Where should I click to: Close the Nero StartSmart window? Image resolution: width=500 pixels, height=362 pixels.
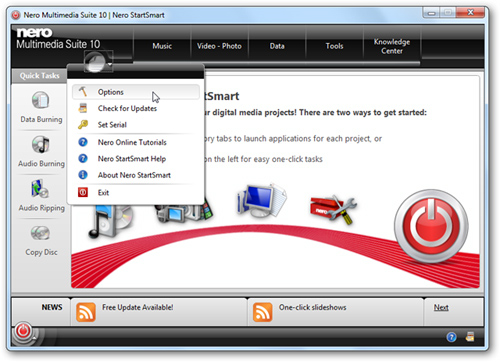pyautogui.click(x=470, y=13)
